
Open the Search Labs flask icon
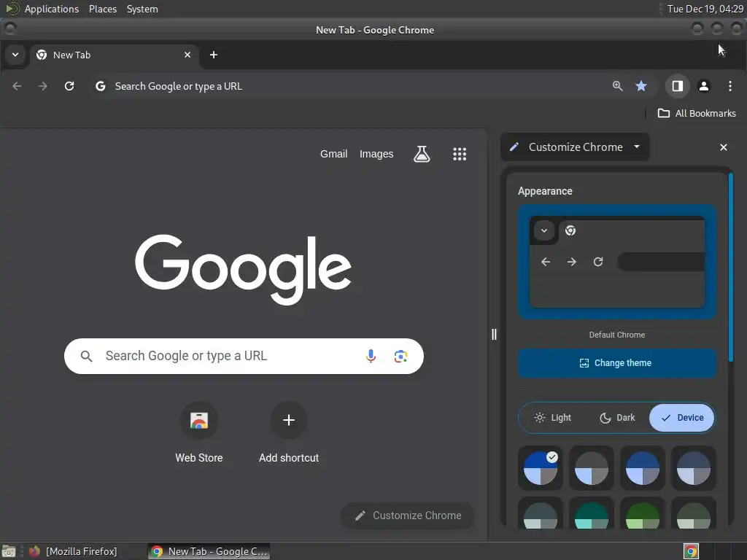[x=422, y=154]
